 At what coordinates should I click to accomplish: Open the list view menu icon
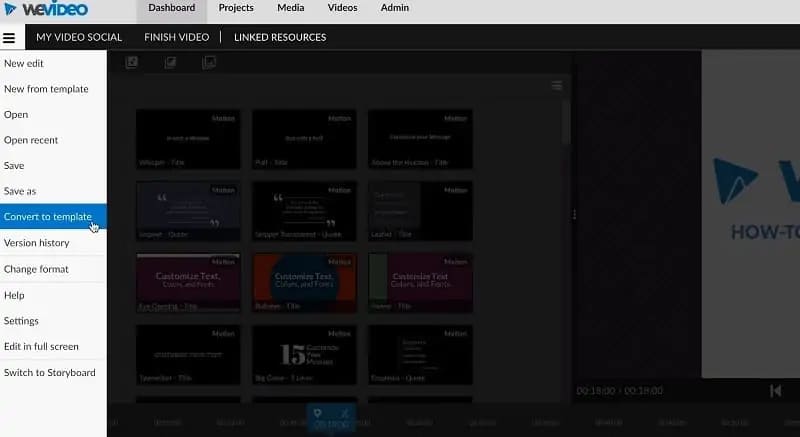(557, 85)
